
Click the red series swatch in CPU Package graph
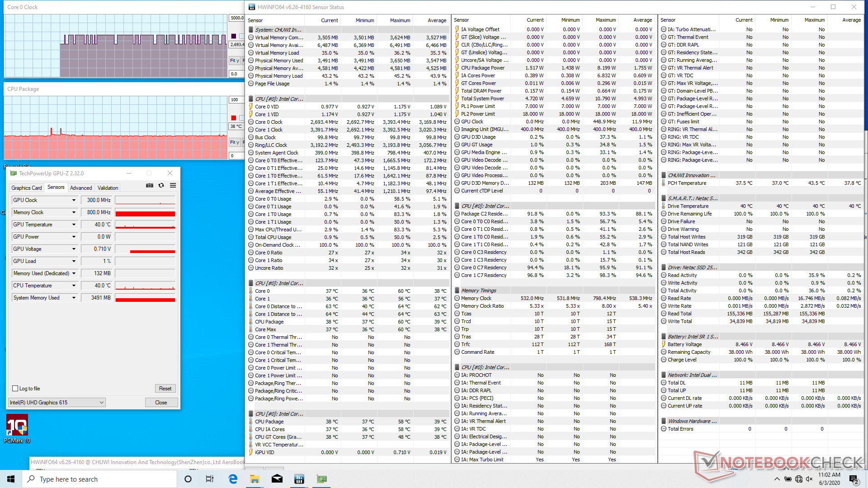tap(234, 118)
